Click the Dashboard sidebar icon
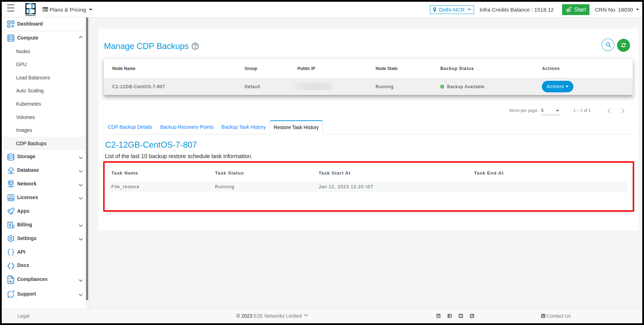Image resolution: width=644 pixels, height=325 pixels. point(11,24)
